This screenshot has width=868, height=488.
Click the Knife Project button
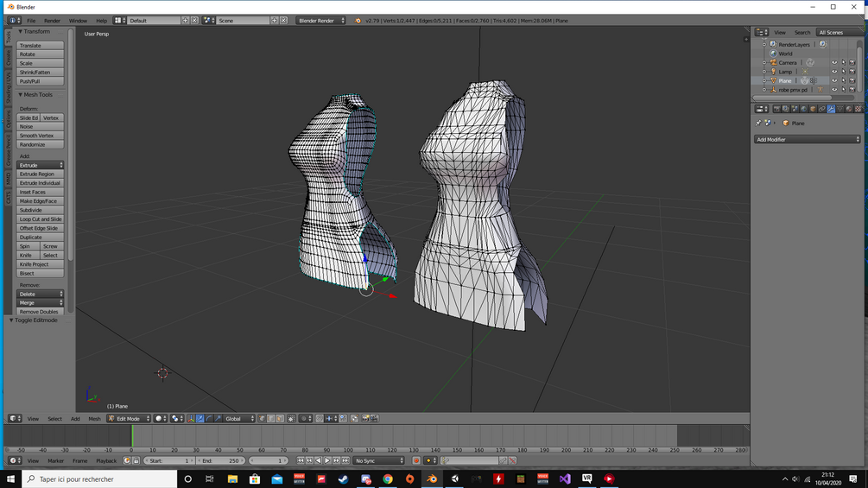[41, 264]
